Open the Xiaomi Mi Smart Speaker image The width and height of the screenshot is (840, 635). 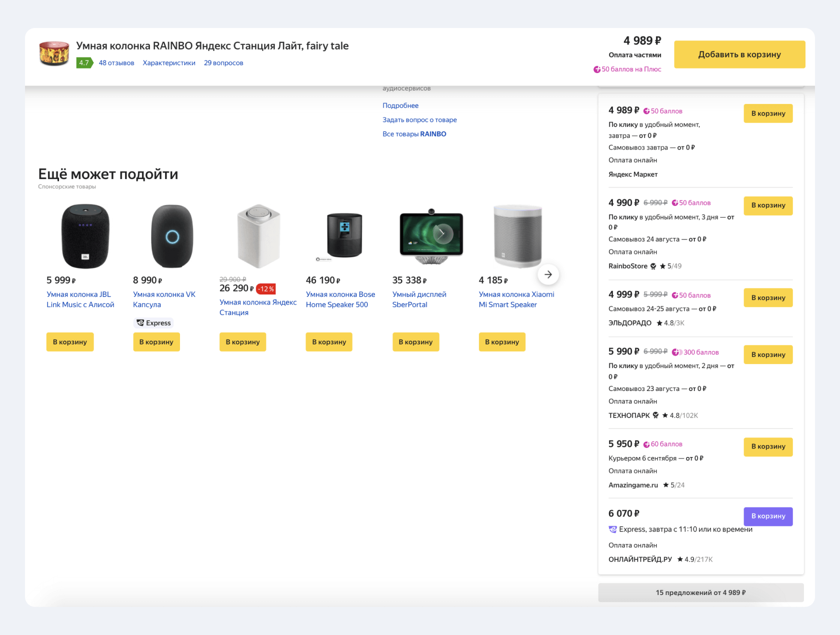click(x=517, y=236)
